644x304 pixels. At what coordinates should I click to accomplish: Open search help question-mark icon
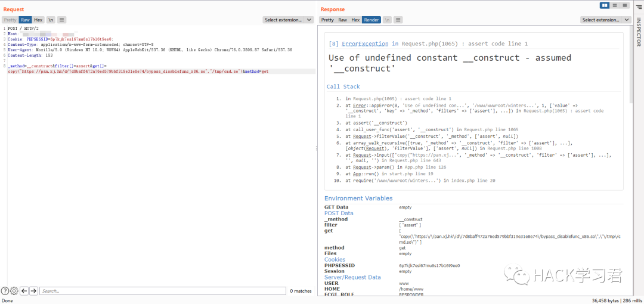[5, 291]
